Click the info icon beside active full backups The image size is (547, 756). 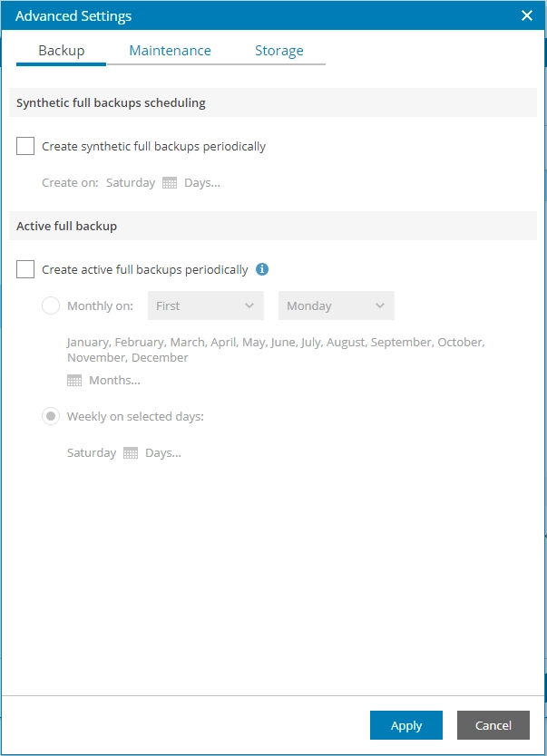(262, 269)
